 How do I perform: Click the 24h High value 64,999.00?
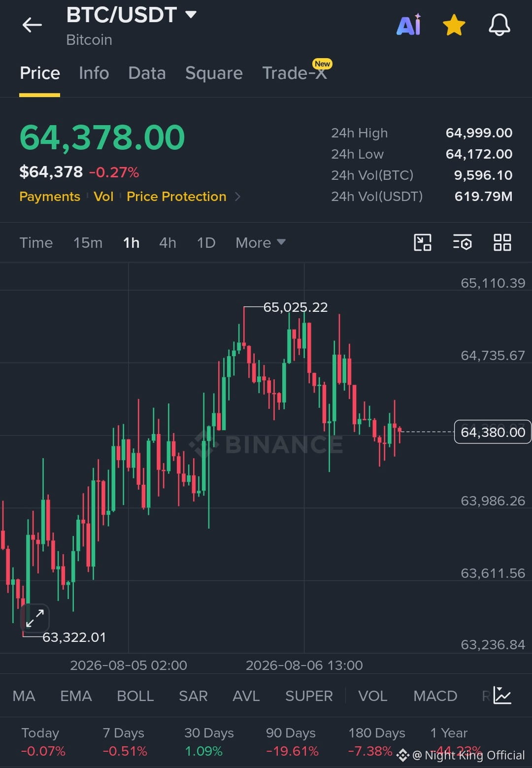pos(479,133)
